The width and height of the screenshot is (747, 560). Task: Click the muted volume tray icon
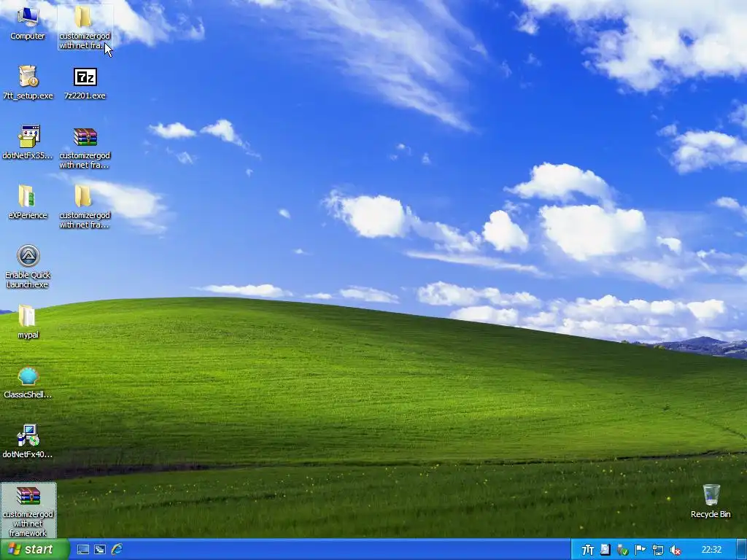tap(675, 550)
